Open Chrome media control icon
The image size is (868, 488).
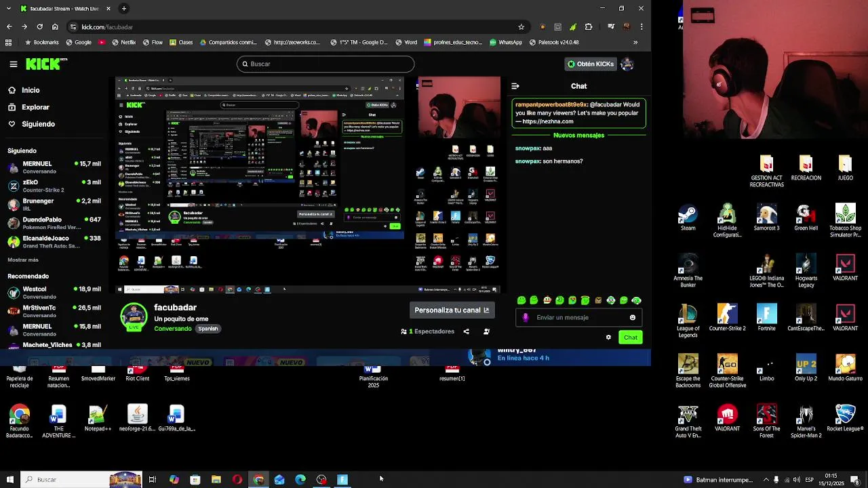pyautogui.click(x=611, y=27)
